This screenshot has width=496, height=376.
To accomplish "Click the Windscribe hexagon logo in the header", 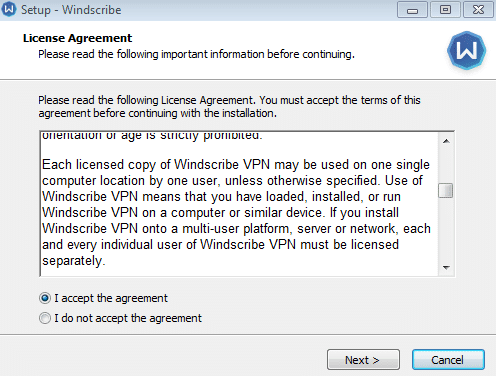I will coord(467,51).
